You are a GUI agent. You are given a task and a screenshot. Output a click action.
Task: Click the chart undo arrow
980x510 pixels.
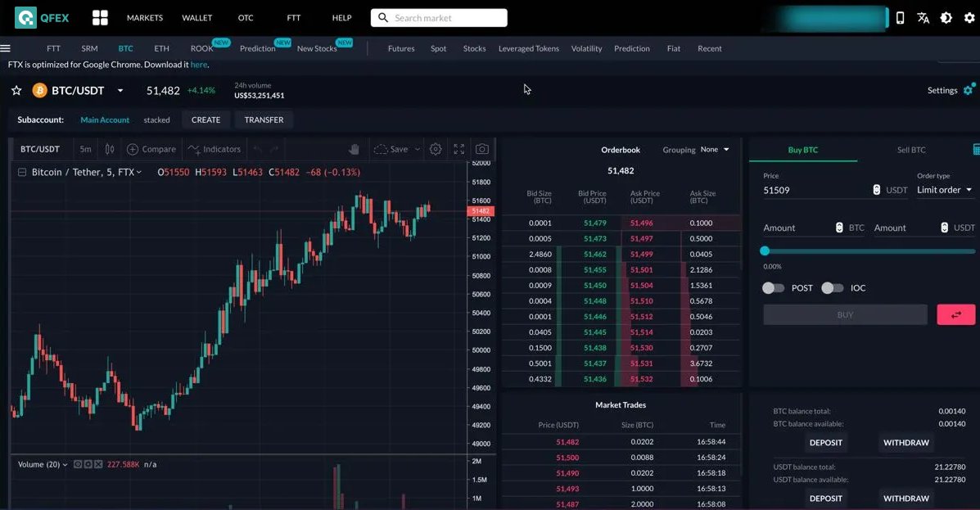(258, 149)
